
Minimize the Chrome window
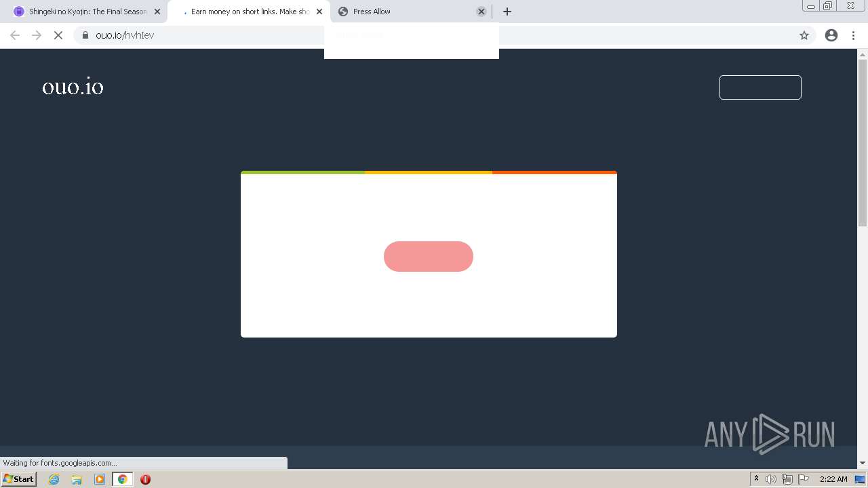coord(810,6)
